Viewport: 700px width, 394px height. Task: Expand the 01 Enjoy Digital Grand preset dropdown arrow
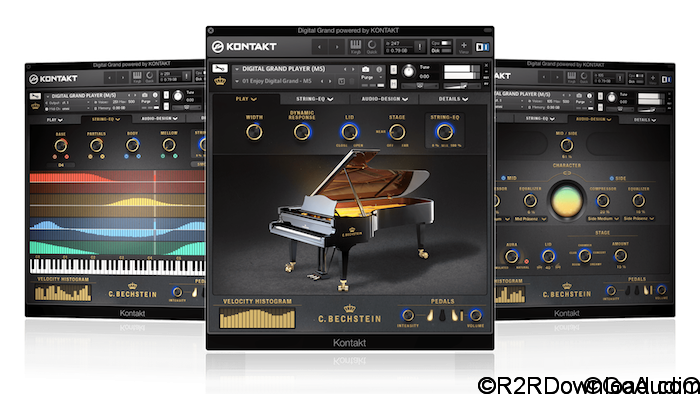pyautogui.click(x=237, y=81)
